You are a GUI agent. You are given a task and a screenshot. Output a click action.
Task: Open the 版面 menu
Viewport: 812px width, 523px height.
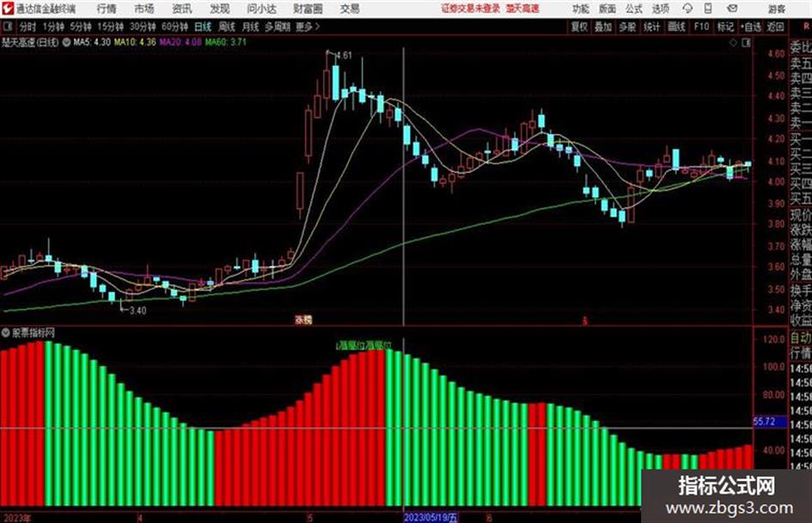pyautogui.click(x=607, y=9)
